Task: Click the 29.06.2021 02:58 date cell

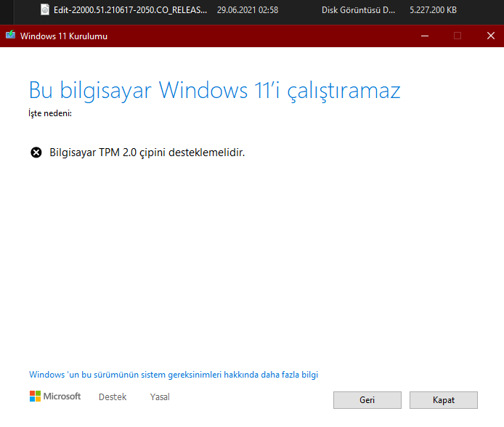Action: tap(248, 10)
